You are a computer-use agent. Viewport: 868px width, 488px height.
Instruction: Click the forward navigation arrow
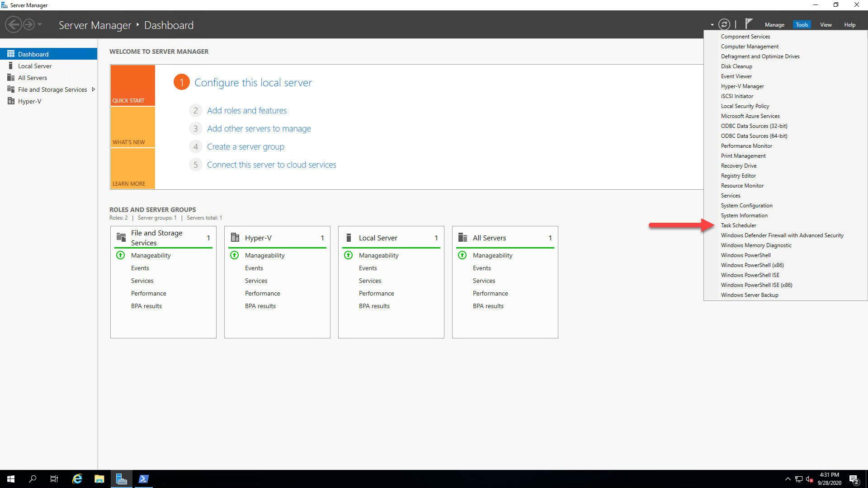click(29, 24)
